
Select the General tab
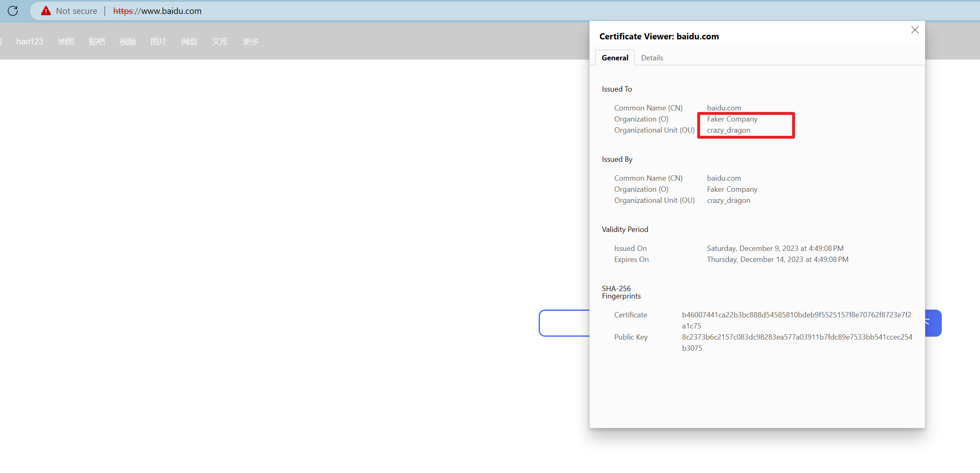tap(615, 57)
